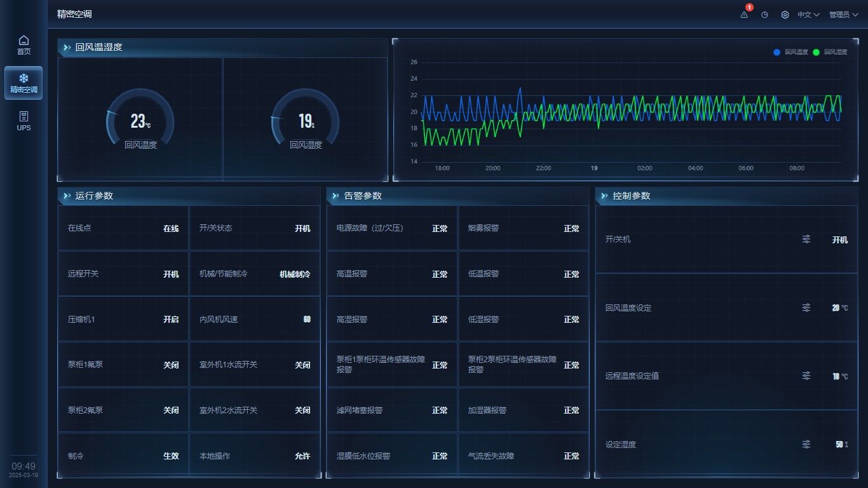This screenshot has width=868, height=488.
Task: Toggle blue 回风温度 series in chart legend
Action: pyautogui.click(x=791, y=52)
